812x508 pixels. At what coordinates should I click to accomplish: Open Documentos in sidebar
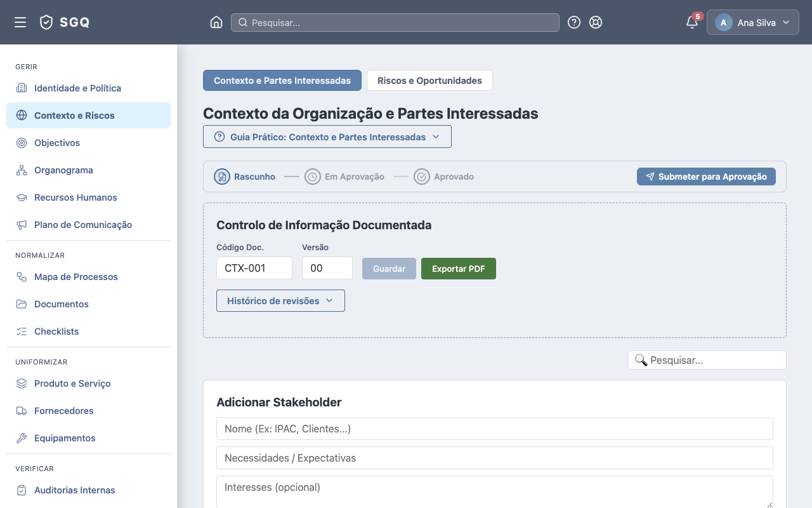88,304
